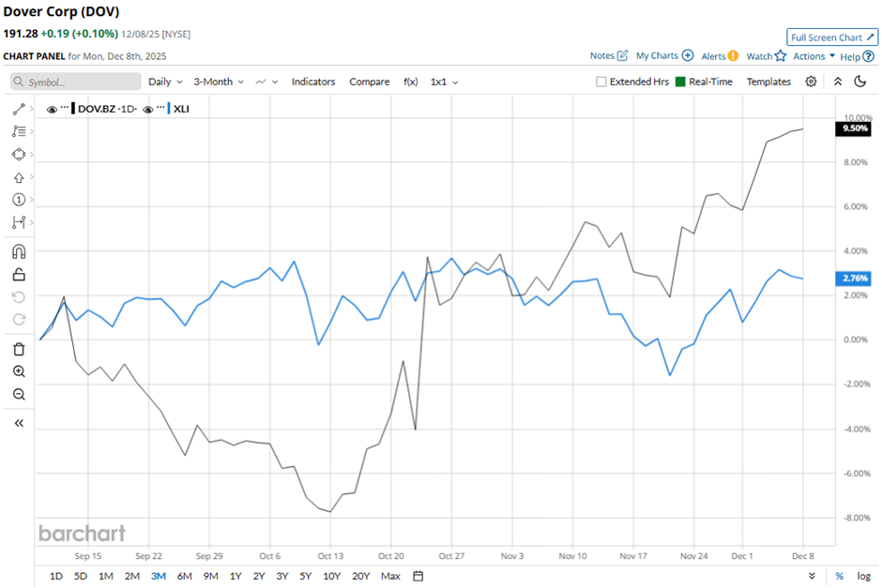The height and width of the screenshot is (588, 882).
Task: Open the custom date range calendar
Action: pos(418,576)
